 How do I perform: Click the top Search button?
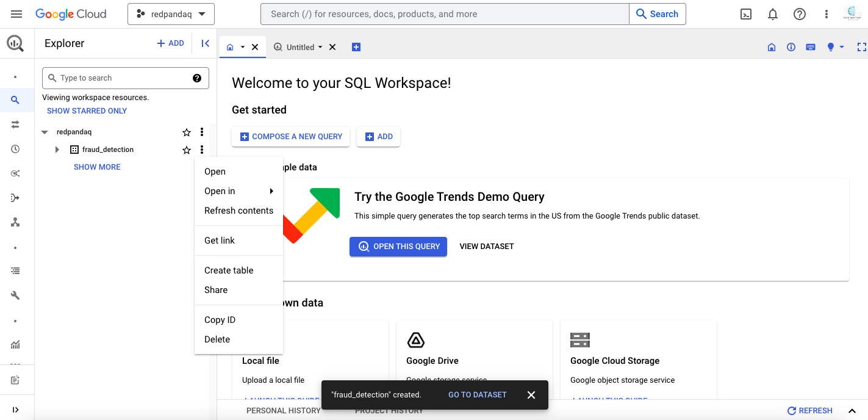658,14
